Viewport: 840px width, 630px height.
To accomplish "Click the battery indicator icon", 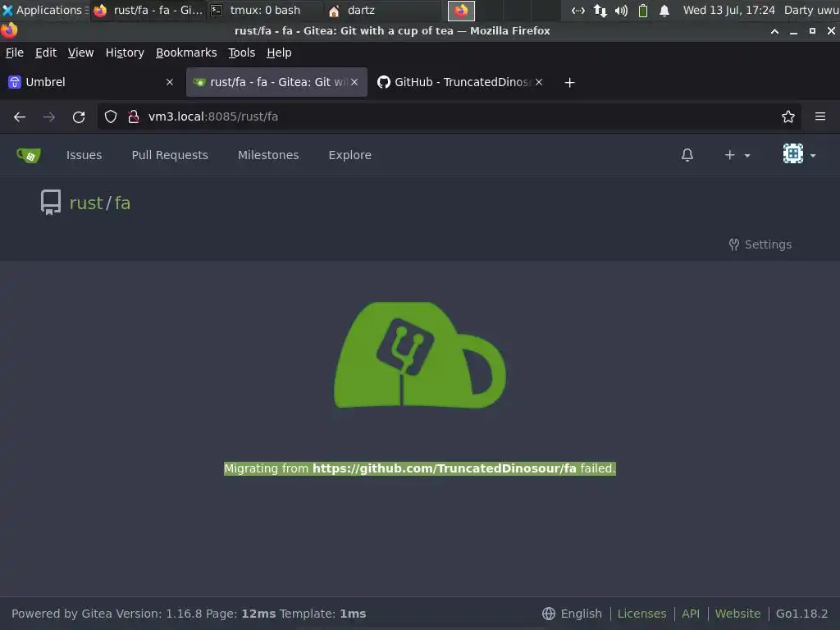I will [643, 10].
